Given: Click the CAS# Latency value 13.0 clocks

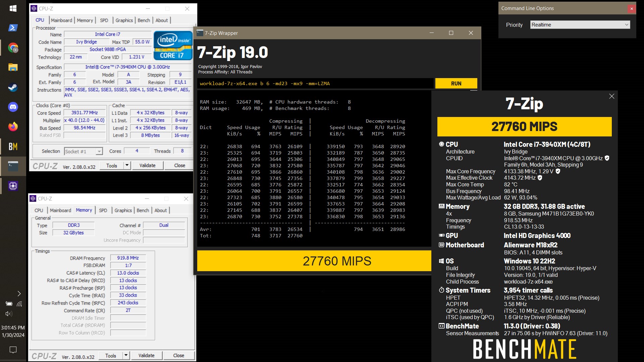Looking at the screenshot, I should [128, 273].
